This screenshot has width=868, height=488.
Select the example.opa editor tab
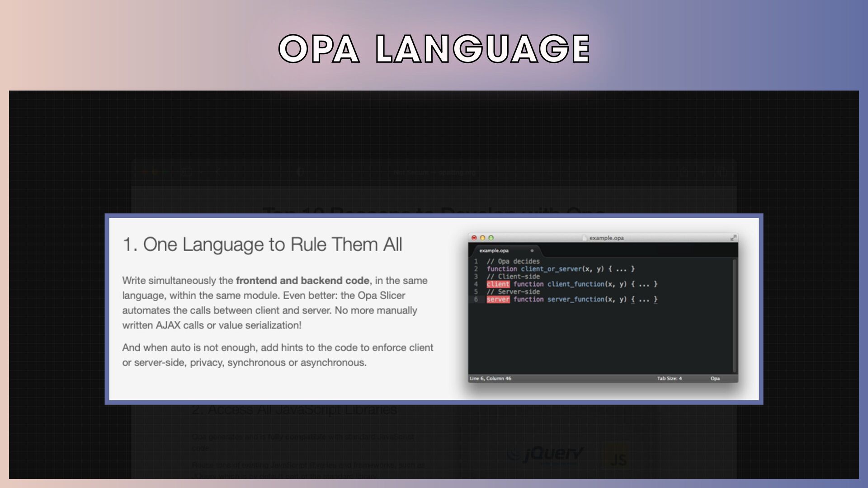point(494,250)
